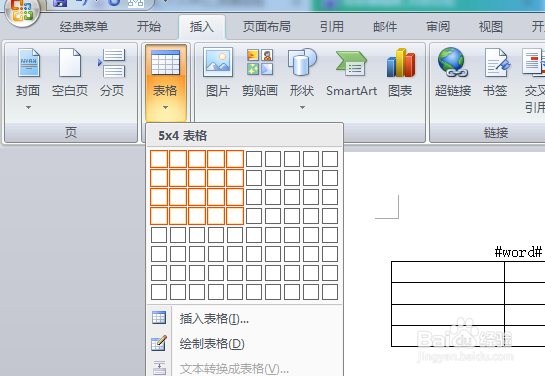Image resolution: width=545 pixels, height=376 pixels.
Task: Open the 页面布局 tab
Action: point(267,27)
